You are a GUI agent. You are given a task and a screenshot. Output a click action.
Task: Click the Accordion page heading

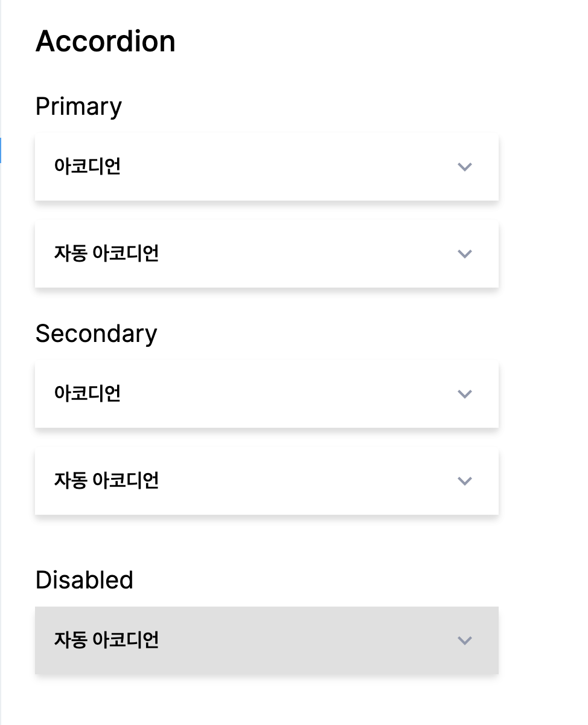click(106, 42)
